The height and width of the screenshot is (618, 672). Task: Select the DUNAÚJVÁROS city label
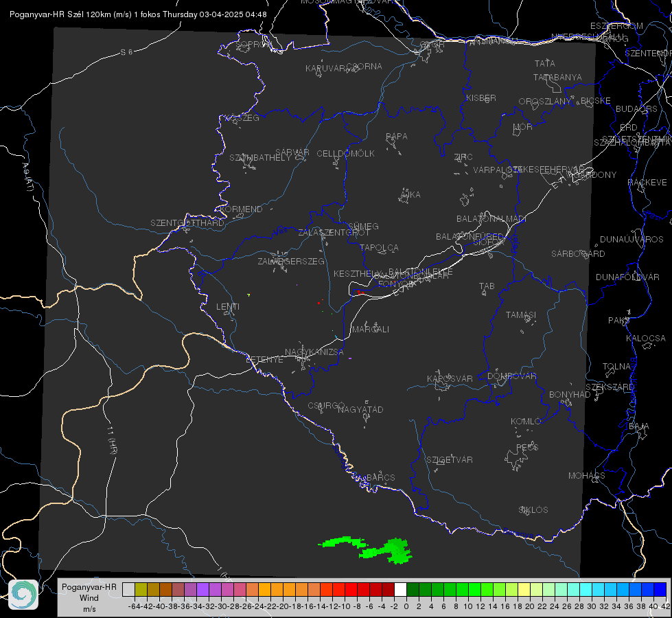click(x=632, y=240)
